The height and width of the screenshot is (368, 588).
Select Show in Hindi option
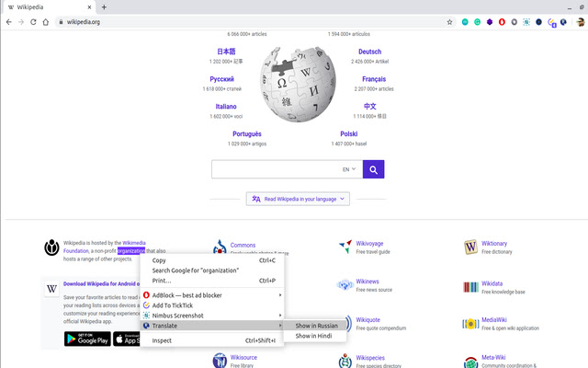click(x=314, y=336)
